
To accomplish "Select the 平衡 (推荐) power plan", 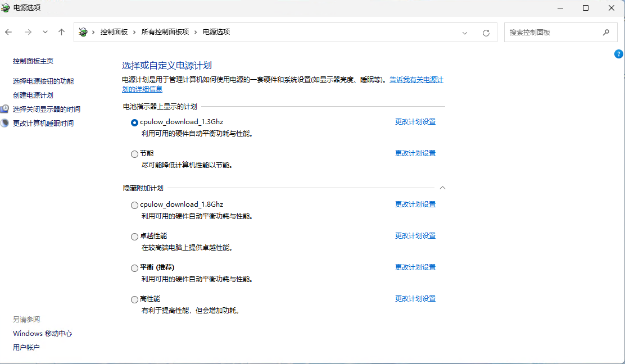I will click(x=134, y=268).
